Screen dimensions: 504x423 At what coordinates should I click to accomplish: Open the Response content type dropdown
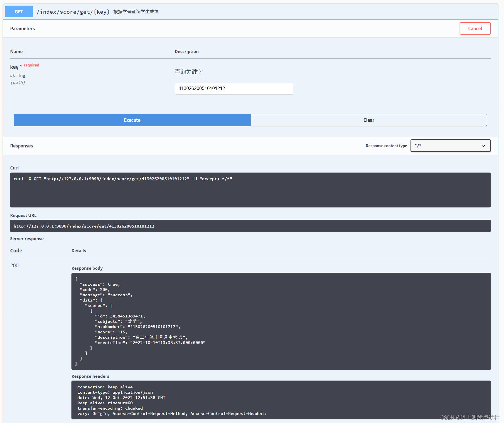click(450, 146)
